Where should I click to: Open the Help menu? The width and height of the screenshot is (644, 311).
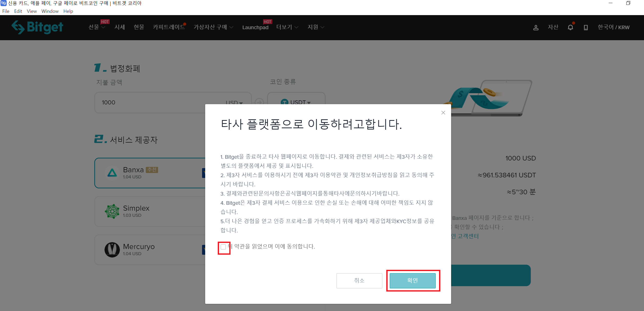[x=68, y=11]
